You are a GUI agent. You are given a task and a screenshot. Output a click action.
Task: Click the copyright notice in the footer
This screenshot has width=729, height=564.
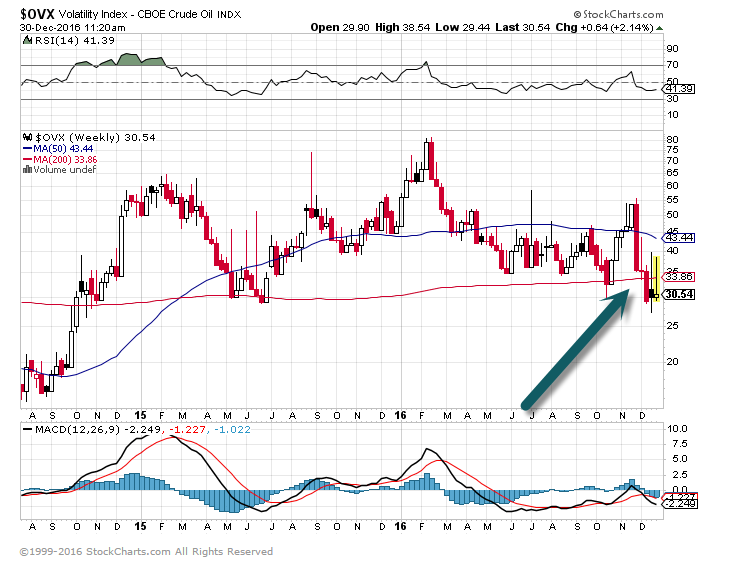click(146, 551)
